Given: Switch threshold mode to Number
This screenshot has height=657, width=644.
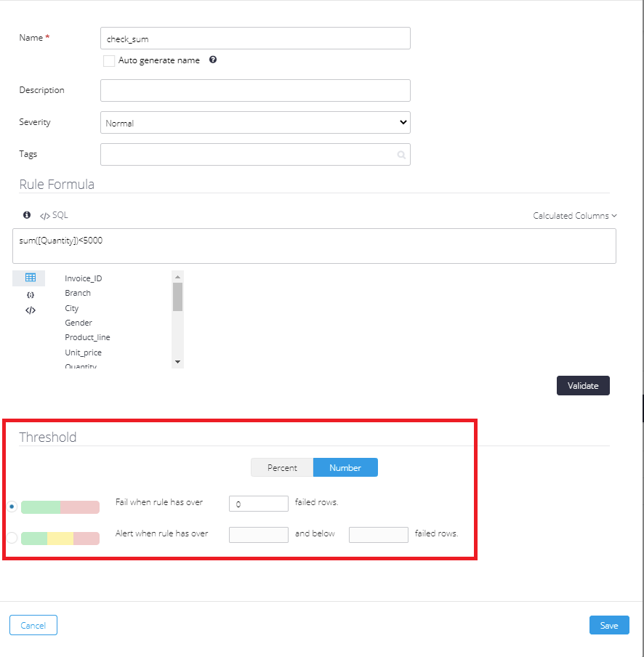Looking at the screenshot, I should click(345, 467).
